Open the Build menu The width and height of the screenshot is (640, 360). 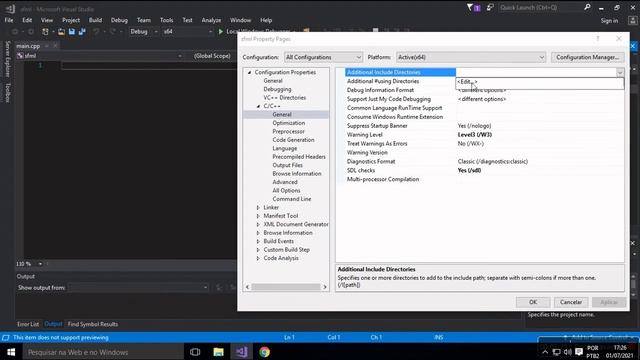pos(96,20)
